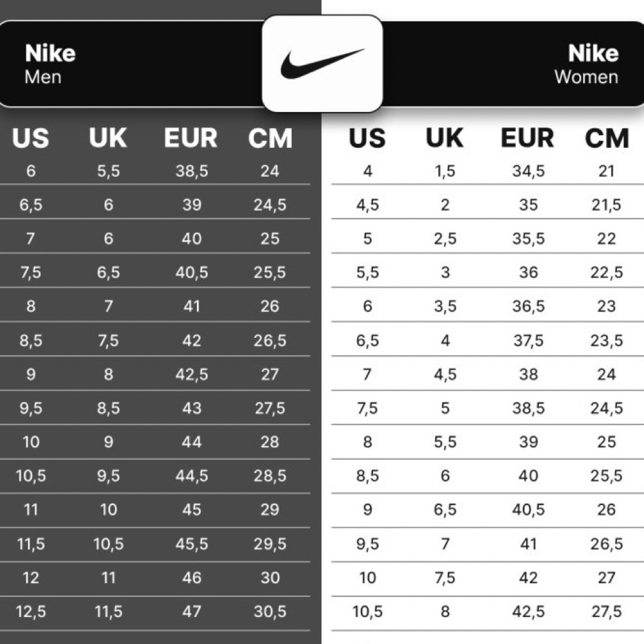Click the women's EUR column header
This screenshot has width=644, height=644.
coord(528,138)
